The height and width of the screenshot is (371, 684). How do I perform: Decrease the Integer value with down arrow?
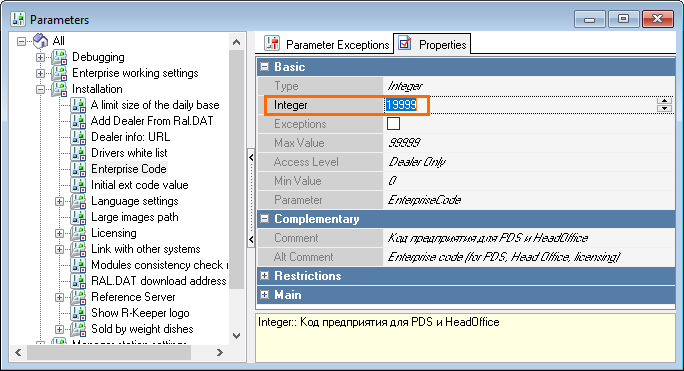pyautogui.click(x=664, y=108)
